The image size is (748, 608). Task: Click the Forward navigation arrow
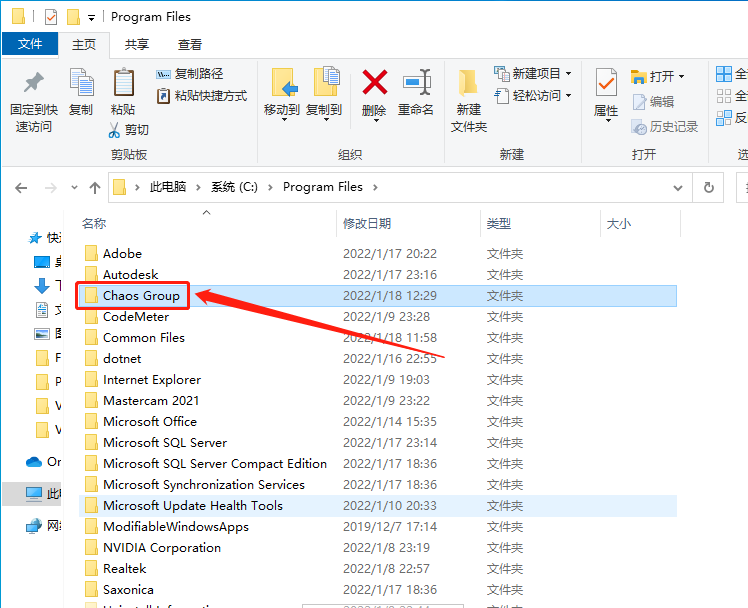coord(50,188)
